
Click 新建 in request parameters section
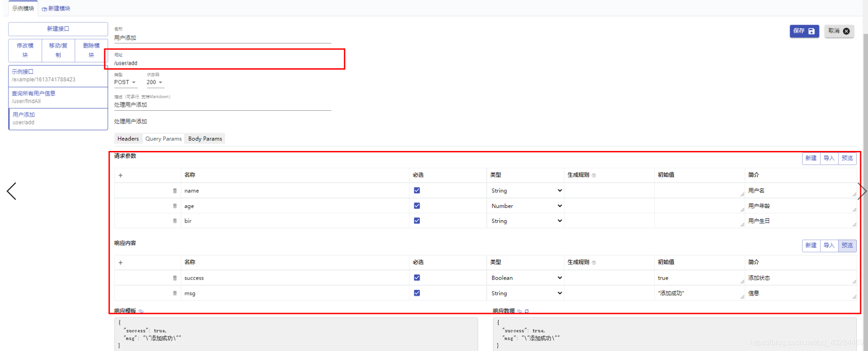[x=811, y=158]
